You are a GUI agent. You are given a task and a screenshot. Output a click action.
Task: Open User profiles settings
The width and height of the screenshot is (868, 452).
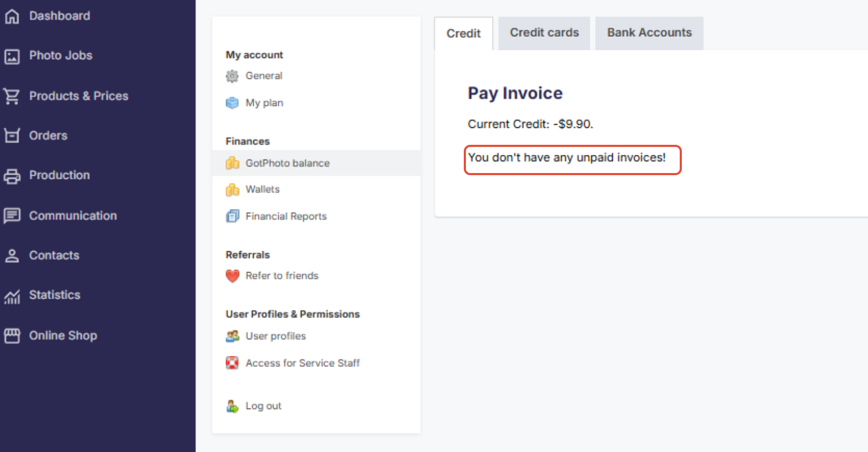(x=276, y=336)
